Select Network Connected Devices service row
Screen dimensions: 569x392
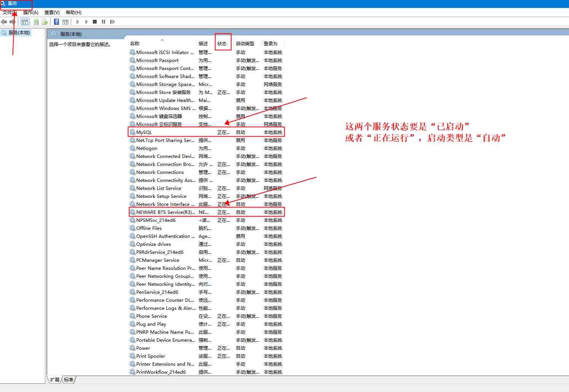point(206,156)
